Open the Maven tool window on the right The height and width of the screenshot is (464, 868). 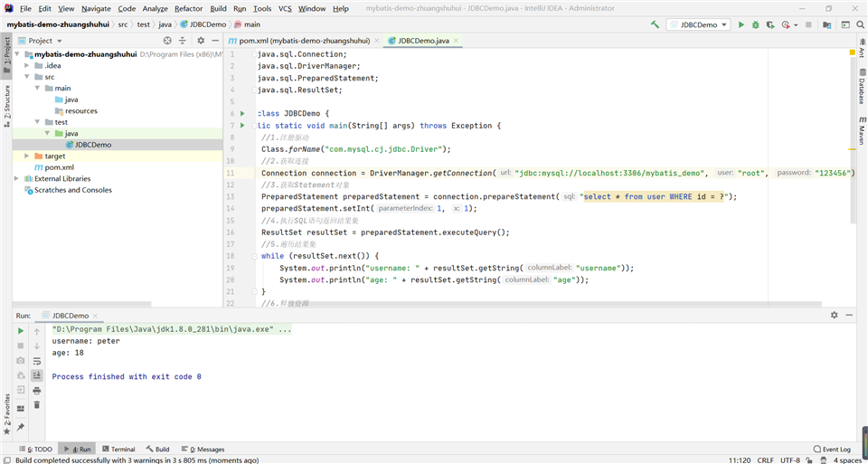coord(862,131)
